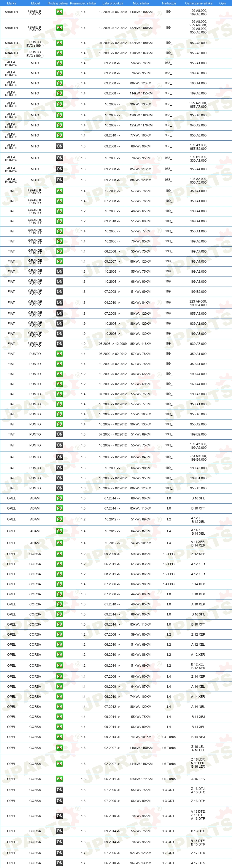Click petrol icon for Mito 77kW/105KM row

pos(59,136)
